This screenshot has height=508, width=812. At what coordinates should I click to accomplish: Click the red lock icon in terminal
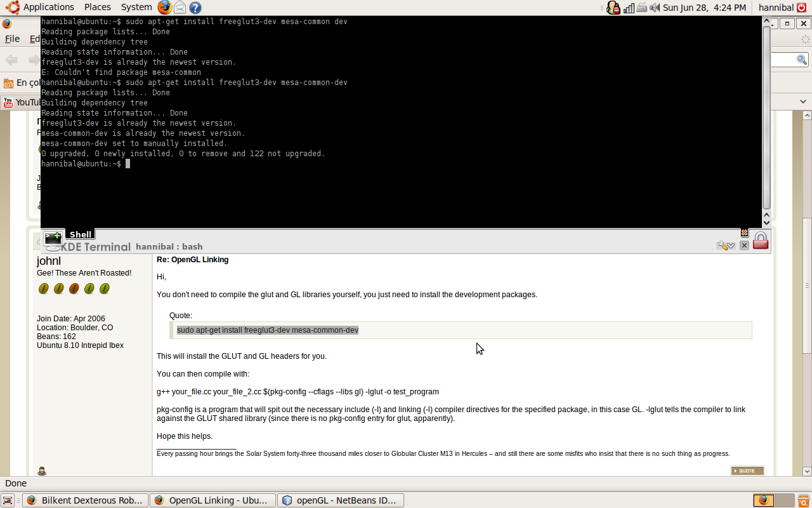pos(760,241)
